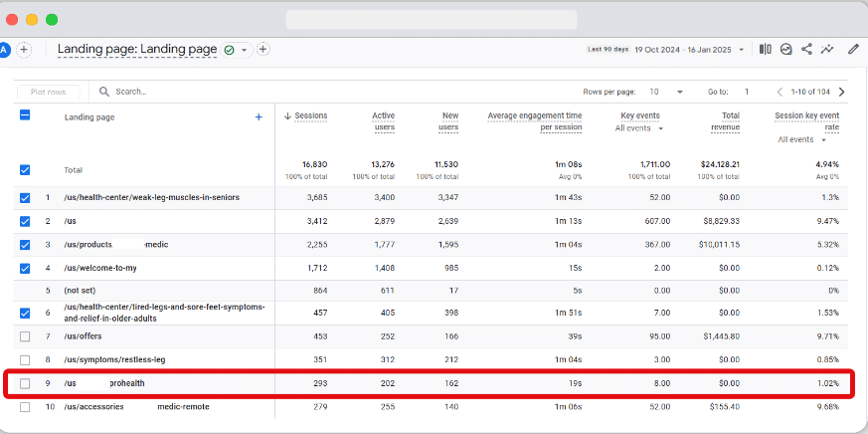Click the $10,011.15 revenue cell
The width and height of the screenshot is (868, 434).
point(718,245)
